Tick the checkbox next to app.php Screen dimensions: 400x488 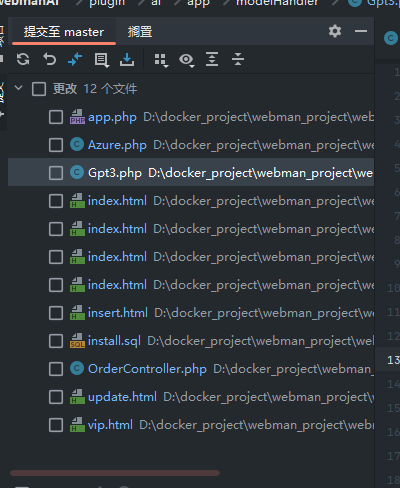pos(56,117)
